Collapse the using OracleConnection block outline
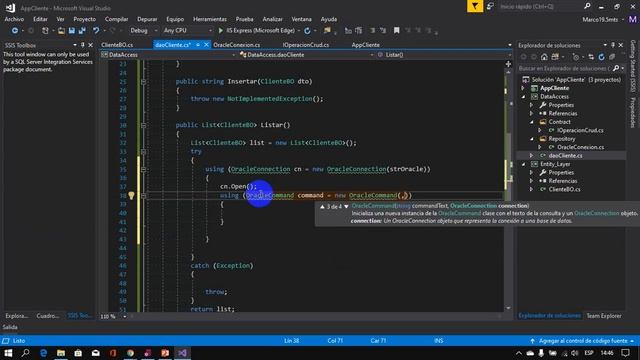Screen dimensions: 640x360 click(x=143, y=169)
